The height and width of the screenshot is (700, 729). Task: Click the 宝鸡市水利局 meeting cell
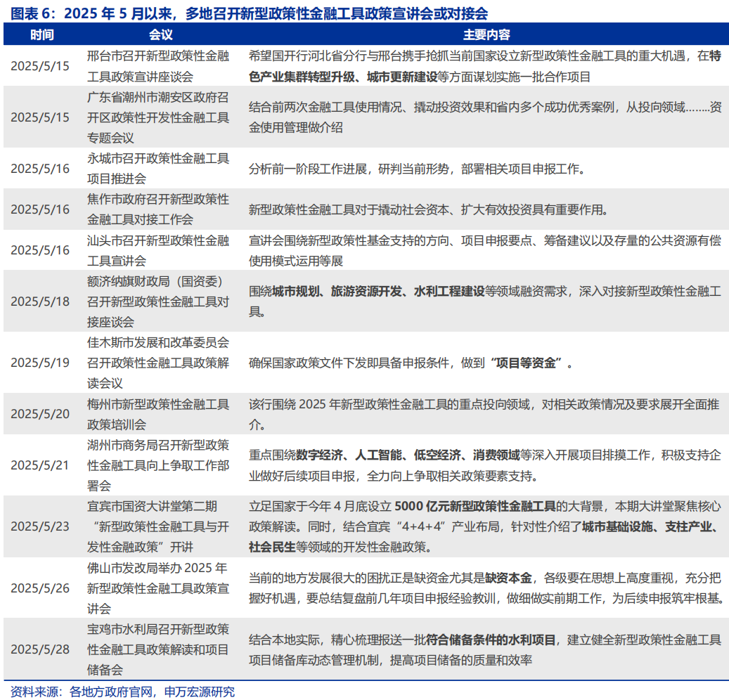click(x=157, y=649)
